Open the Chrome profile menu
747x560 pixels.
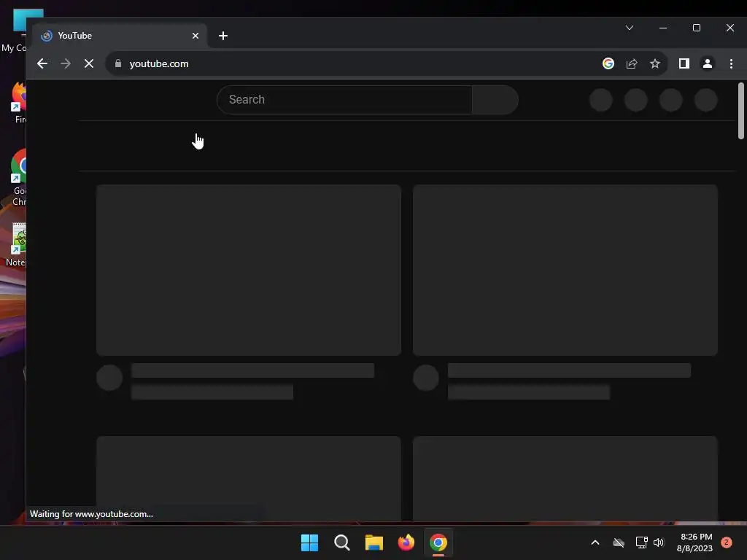point(708,63)
